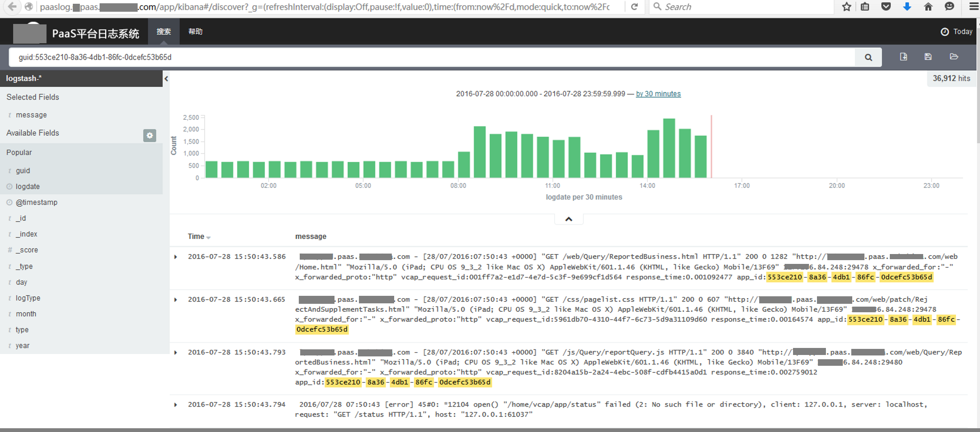The height and width of the screenshot is (432, 980).
Task: Change interval via 'by 30 minutes' link
Action: (658, 94)
